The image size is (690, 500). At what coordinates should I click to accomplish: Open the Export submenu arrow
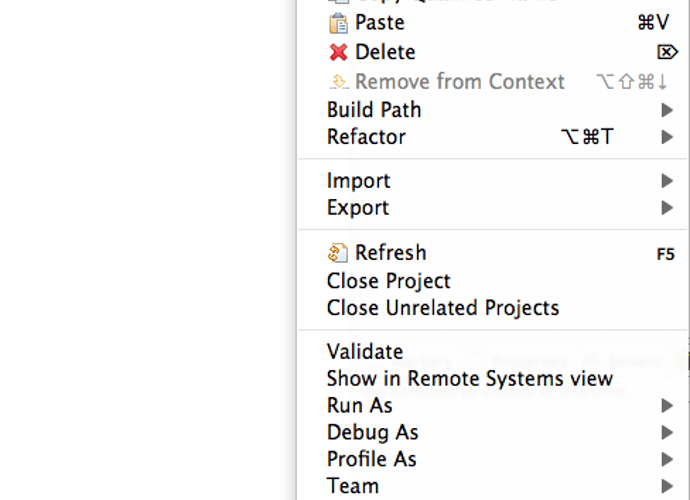(667, 208)
